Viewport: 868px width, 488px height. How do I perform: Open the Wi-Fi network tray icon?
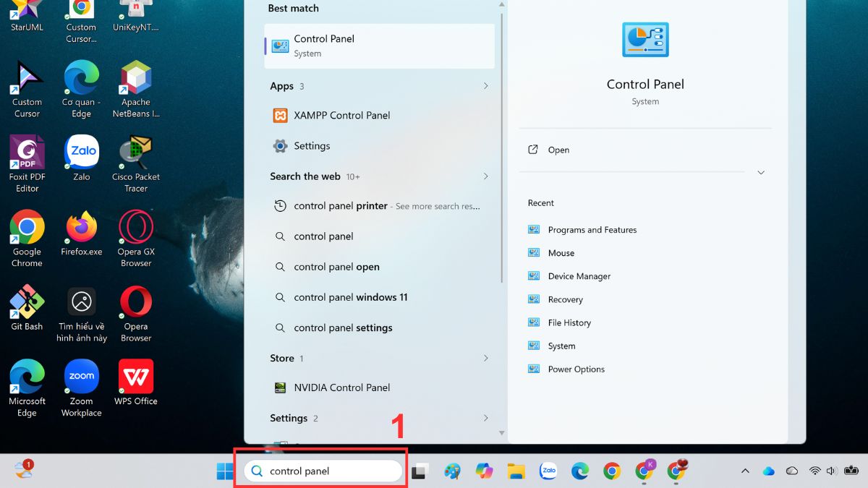point(815,471)
